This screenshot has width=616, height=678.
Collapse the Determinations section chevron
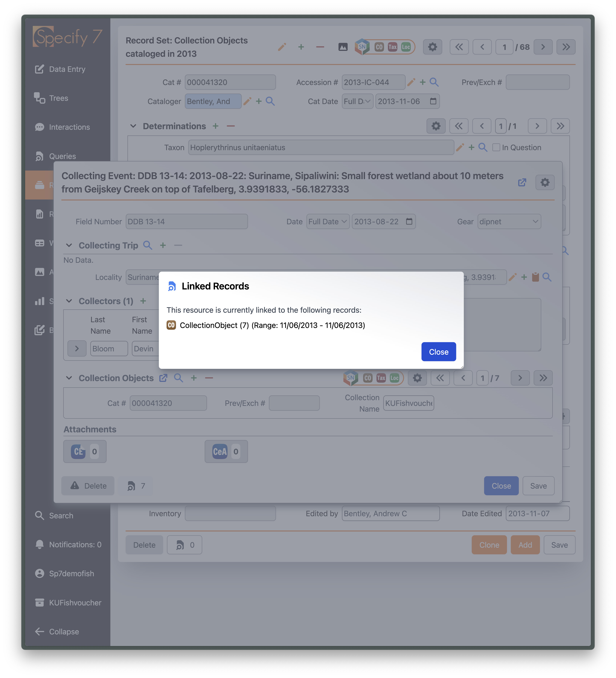click(133, 126)
